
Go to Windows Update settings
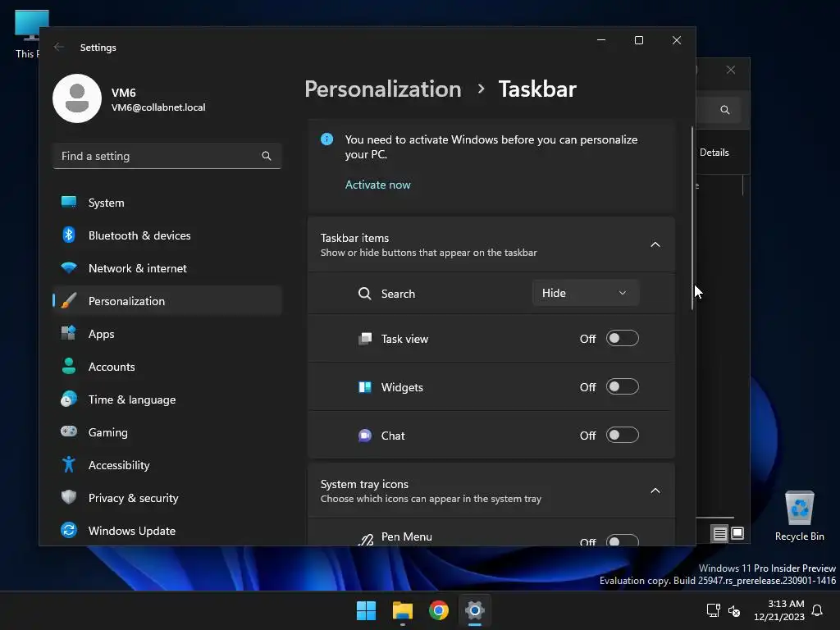coord(167,531)
